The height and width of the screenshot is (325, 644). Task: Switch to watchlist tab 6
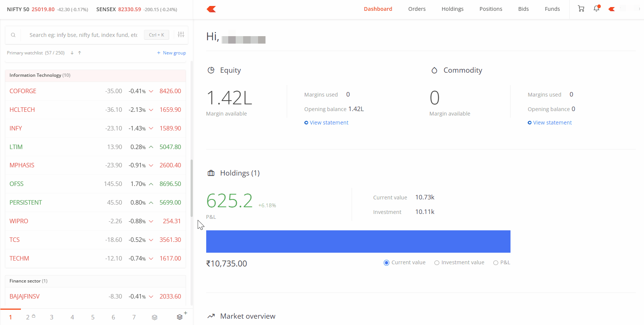coord(113,317)
